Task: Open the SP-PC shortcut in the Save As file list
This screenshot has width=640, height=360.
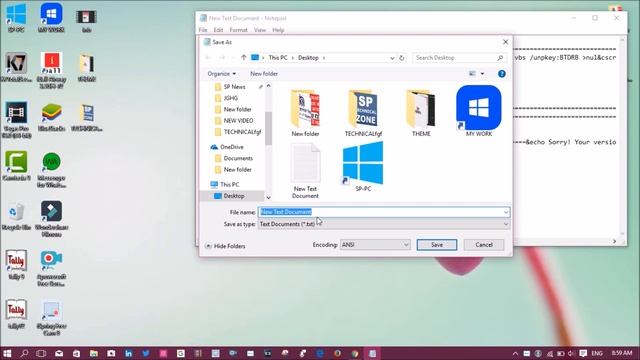Action: point(363,167)
